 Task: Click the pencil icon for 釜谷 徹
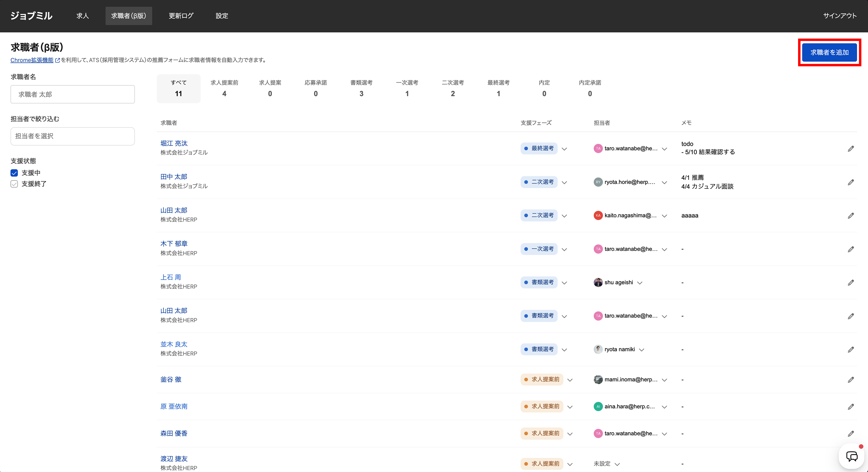[x=851, y=380]
